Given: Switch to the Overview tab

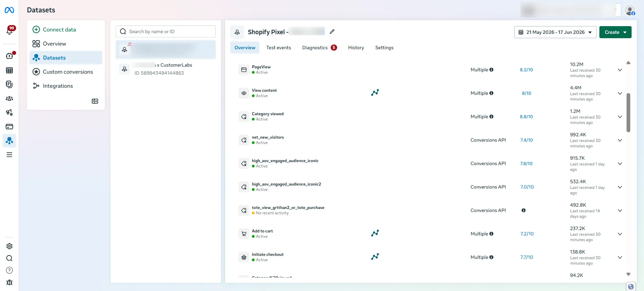Looking at the screenshot, I should [x=245, y=48].
